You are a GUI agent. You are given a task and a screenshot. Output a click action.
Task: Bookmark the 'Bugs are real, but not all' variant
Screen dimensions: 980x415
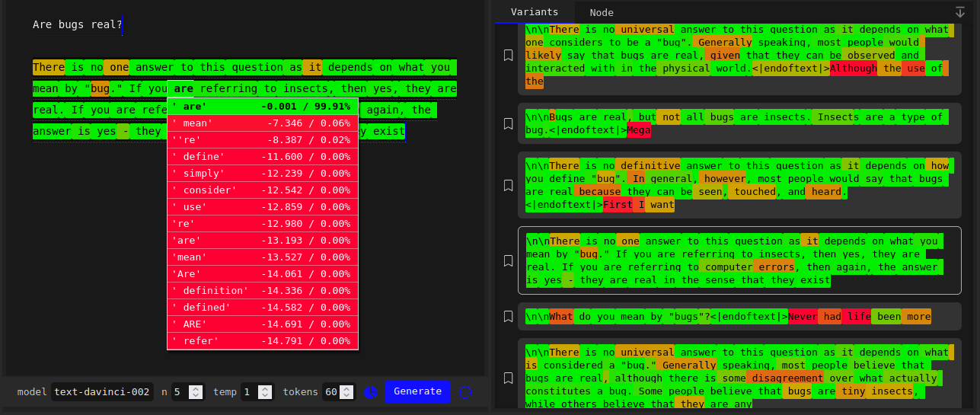pos(508,123)
